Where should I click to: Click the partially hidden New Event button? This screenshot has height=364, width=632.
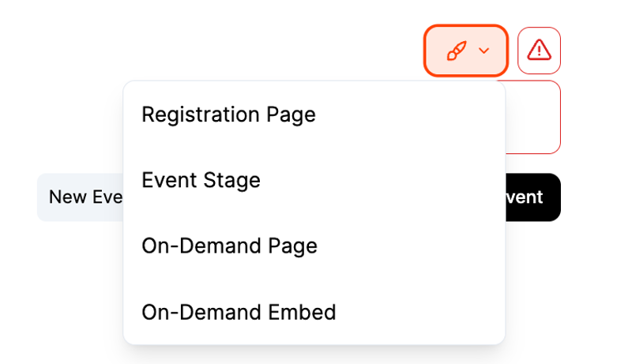click(81, 197)
